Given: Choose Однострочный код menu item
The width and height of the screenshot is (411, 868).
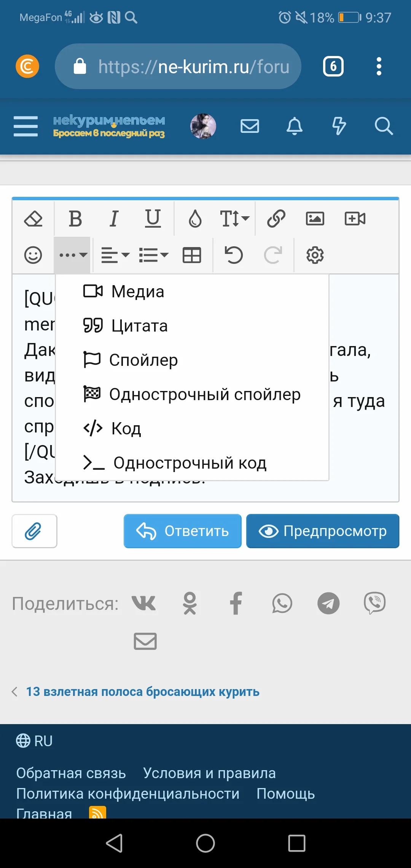Looking at the screenshot, I should pos(192,463).
